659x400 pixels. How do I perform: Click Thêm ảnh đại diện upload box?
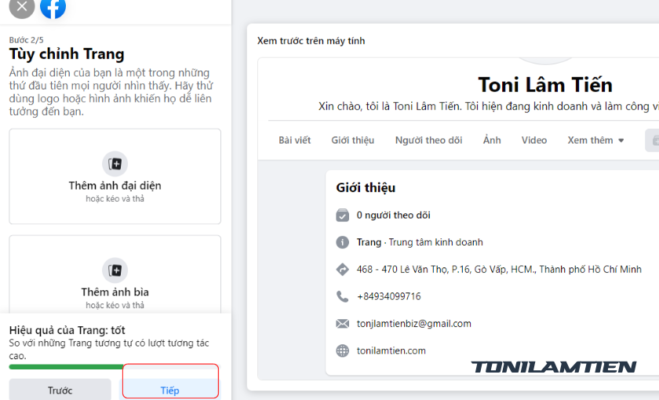tap(115, 176)
